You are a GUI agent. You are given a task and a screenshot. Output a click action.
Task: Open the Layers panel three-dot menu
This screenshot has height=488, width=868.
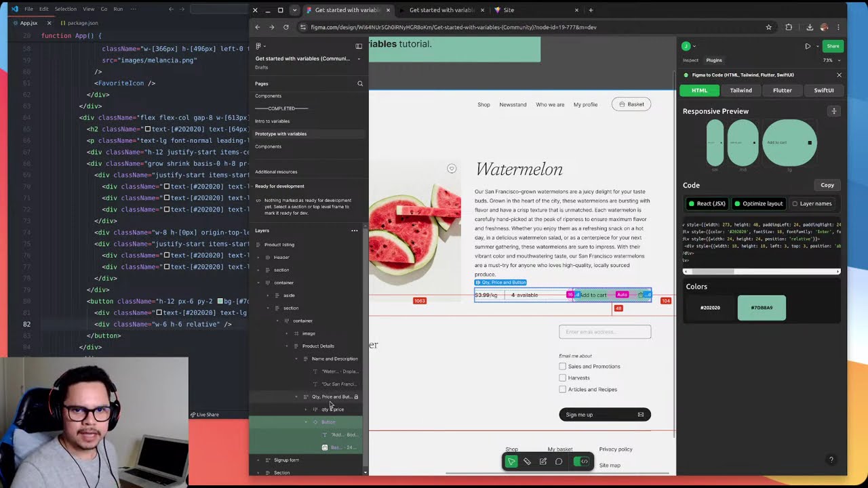pos(354,230)
